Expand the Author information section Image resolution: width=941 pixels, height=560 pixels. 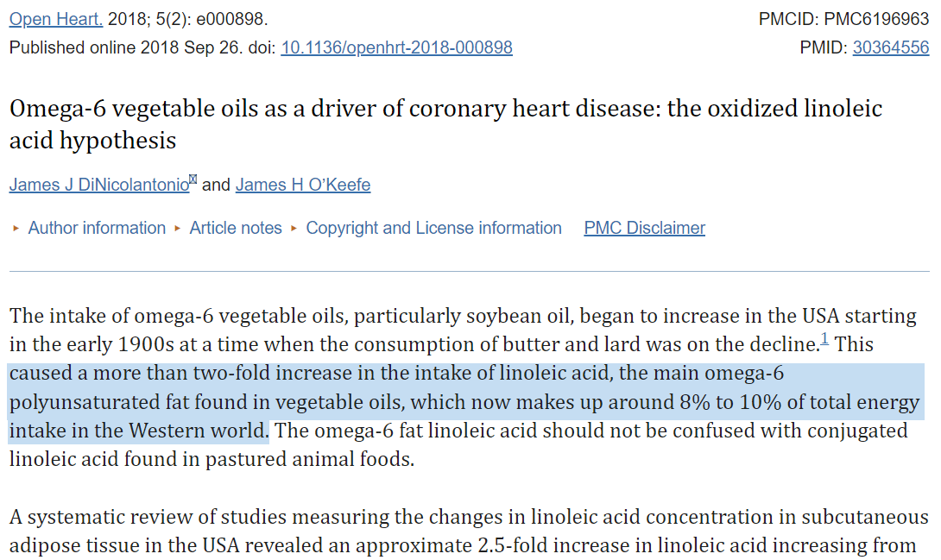tap(97, 228)
